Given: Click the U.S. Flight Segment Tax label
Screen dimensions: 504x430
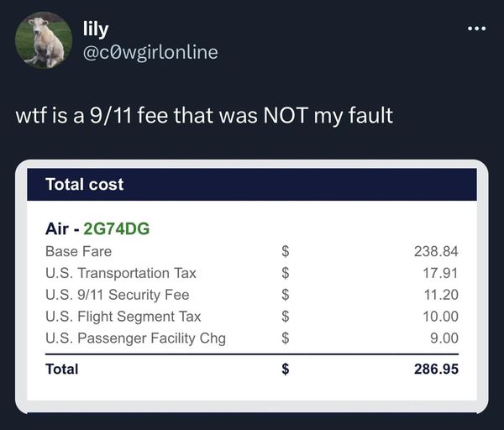Looking at the screenshot, I should pyautogui.click(x=123, y=317).
